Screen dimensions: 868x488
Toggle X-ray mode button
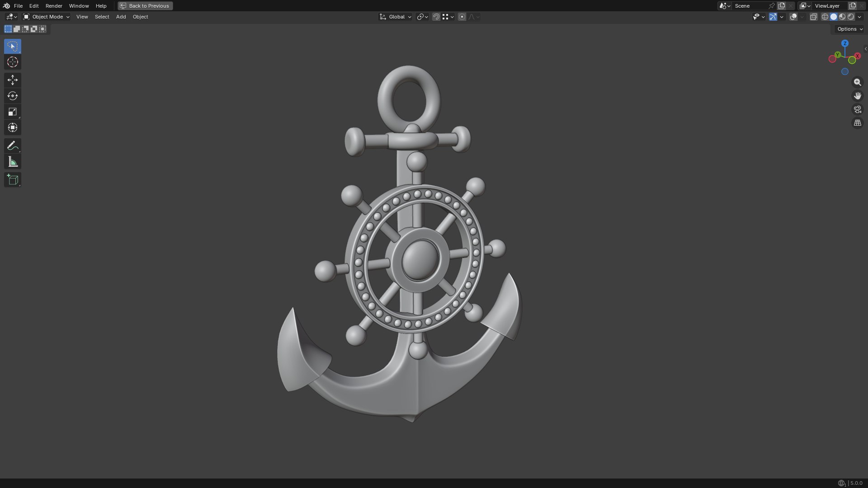[x=813, y=17]
